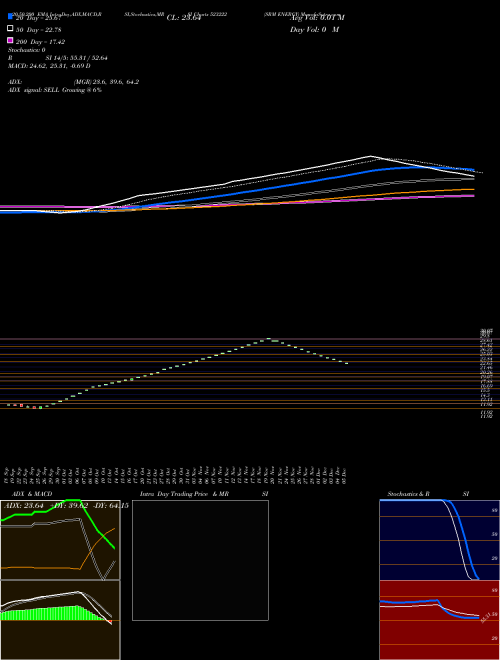Click the 'Intra Day Trading Price' panel title
The height and width of the screenshot is (660, 500).
[x=174, y=494]
